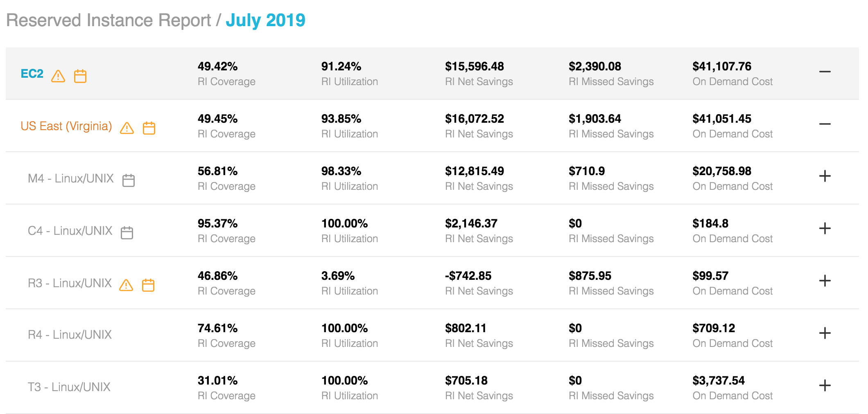Expand the M4 - Linux/UNIX row
Screen dimensions: 868x414
click(825, 176)
